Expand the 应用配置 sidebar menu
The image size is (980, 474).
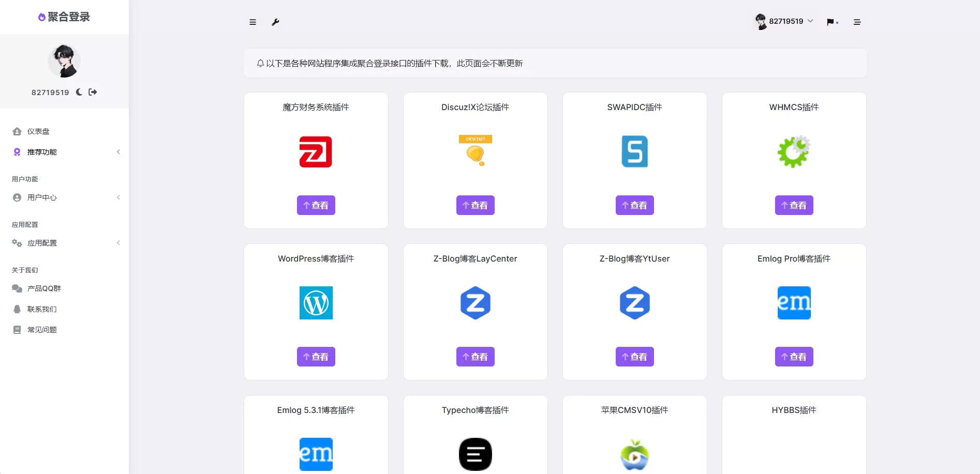point(65,243)
